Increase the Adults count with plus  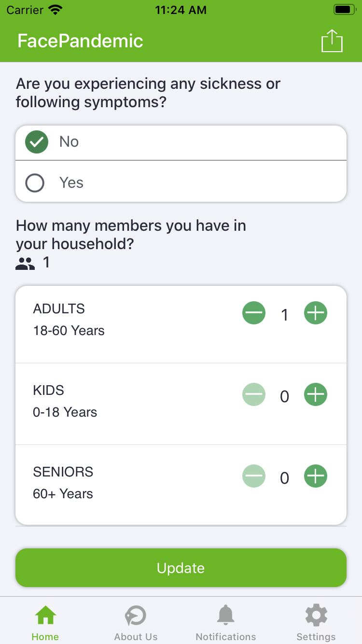click(316, 313)
